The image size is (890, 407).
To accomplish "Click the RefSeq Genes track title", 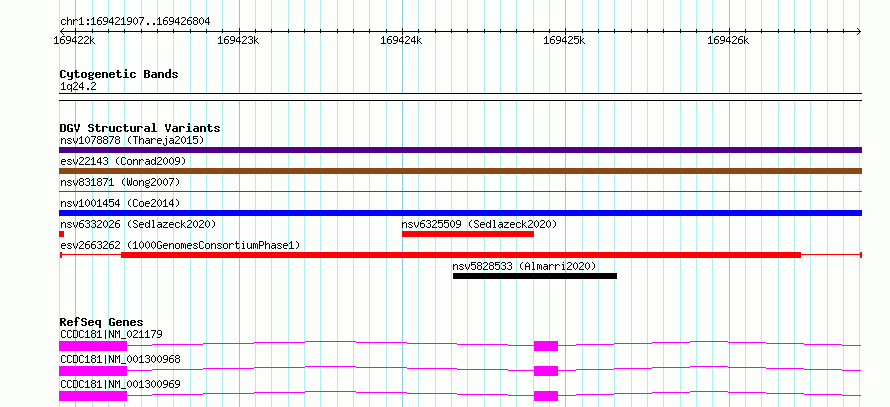I will point(101,322).
